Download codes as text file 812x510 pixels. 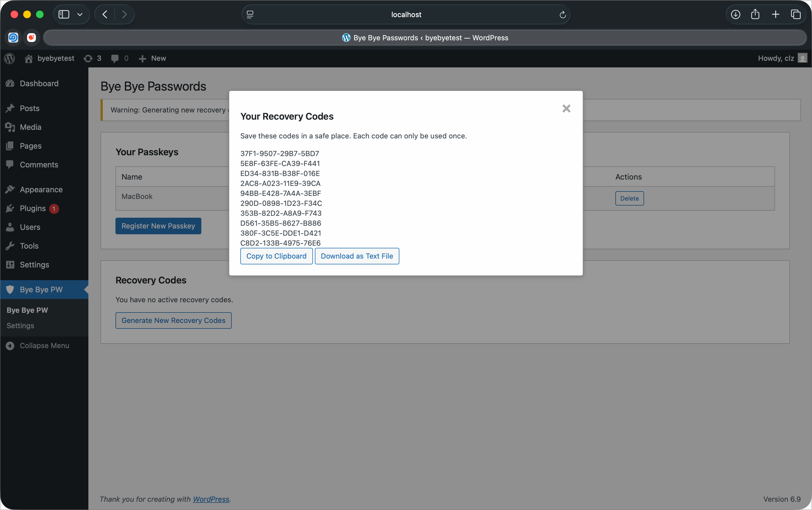coord(357,256)
